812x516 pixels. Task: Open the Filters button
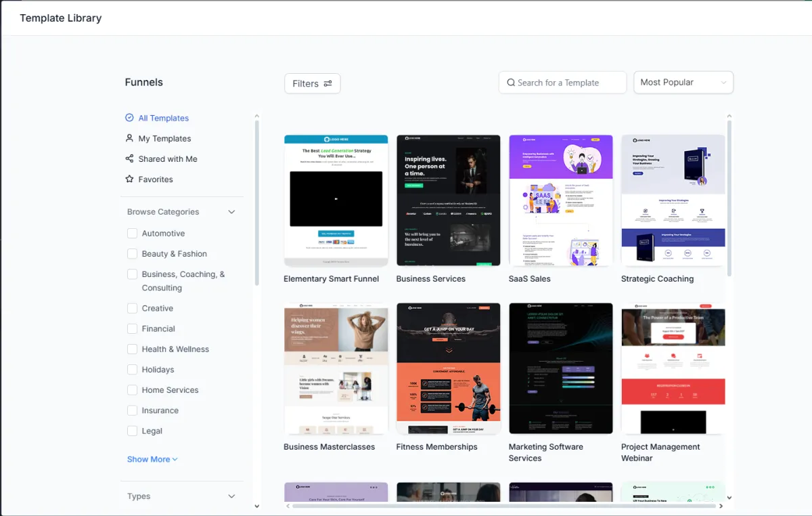(x=313, y=83)
